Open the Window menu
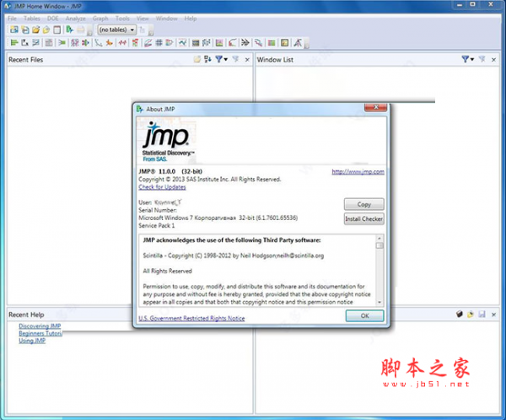 click(166, 19)
